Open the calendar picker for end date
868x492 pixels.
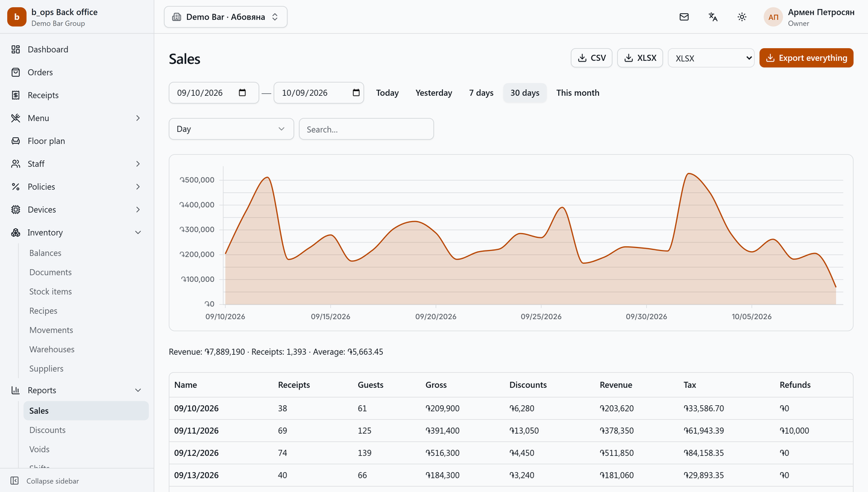(356, 93)
